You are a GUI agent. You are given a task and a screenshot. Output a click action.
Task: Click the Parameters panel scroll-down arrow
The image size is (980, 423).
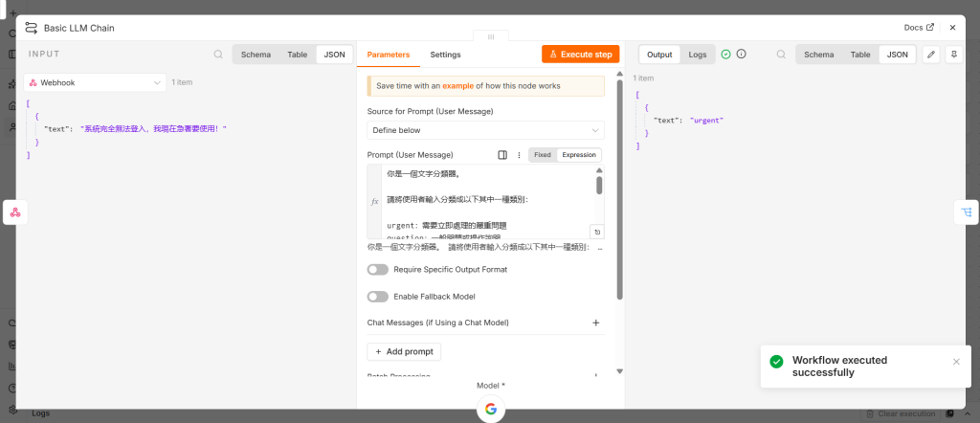pos(620,370)
